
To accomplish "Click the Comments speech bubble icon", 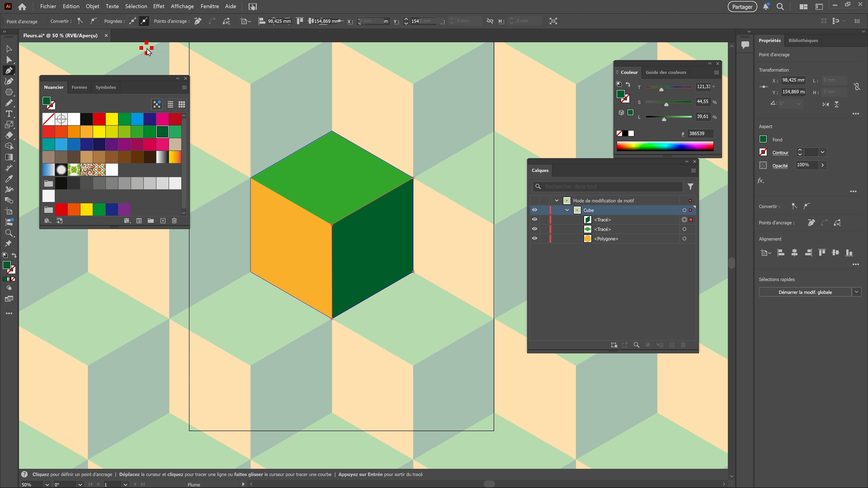I will click(x=745, y=45).
